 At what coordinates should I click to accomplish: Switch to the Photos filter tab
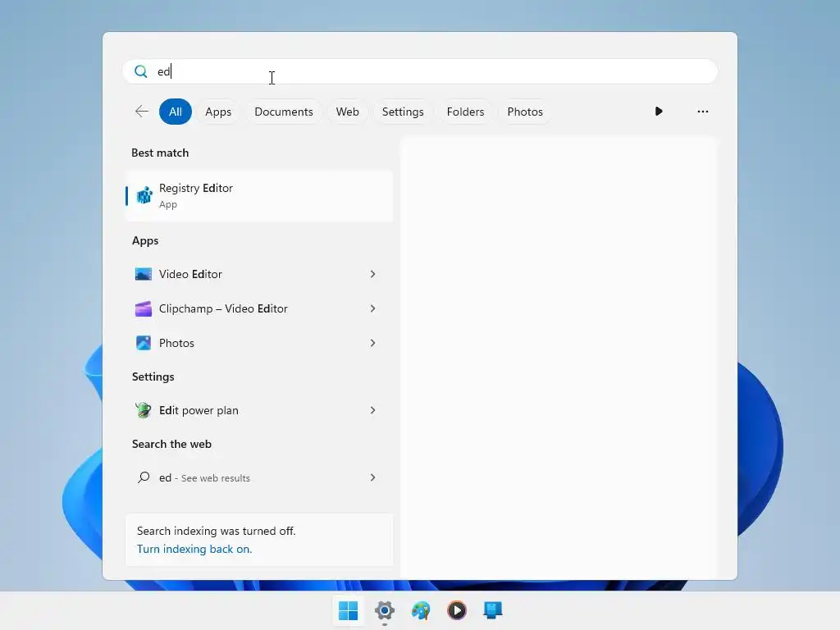(524, 112)
